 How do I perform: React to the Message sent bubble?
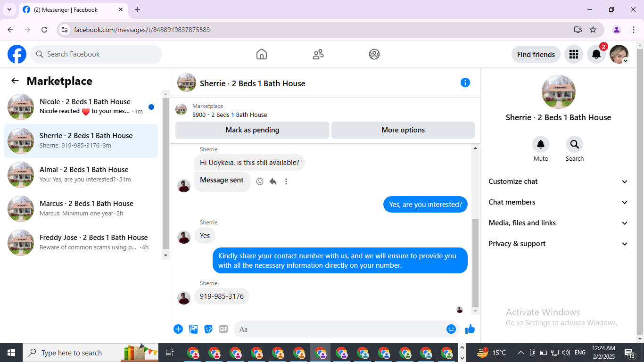tap(260, 181)
